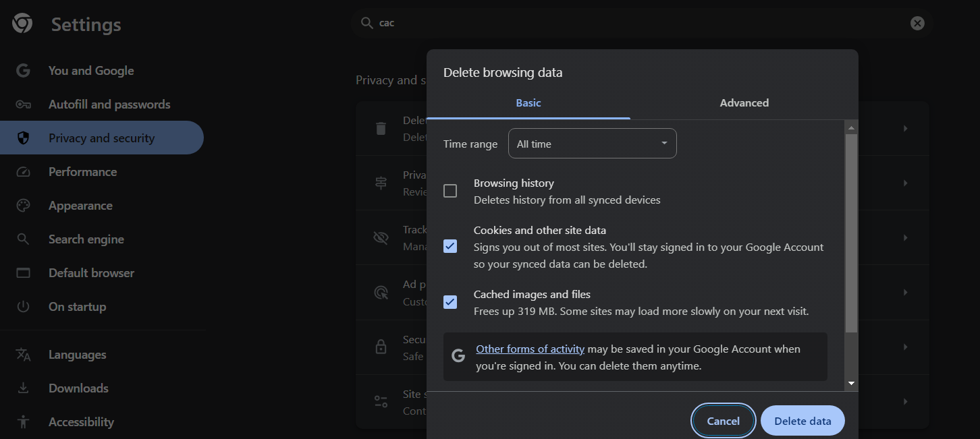The image size is (980, 439).
Task: Check the Browsing history checkbox
Action: [450, 192]
